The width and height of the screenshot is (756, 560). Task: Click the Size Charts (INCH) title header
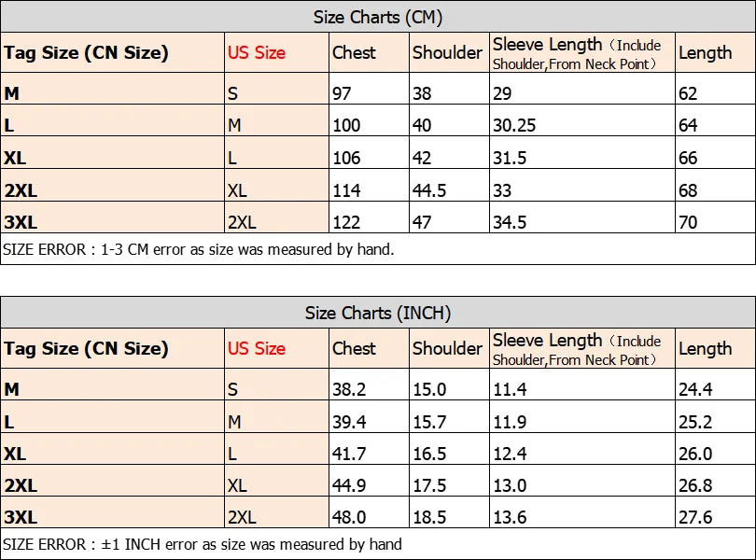click(x=377, y=313)
